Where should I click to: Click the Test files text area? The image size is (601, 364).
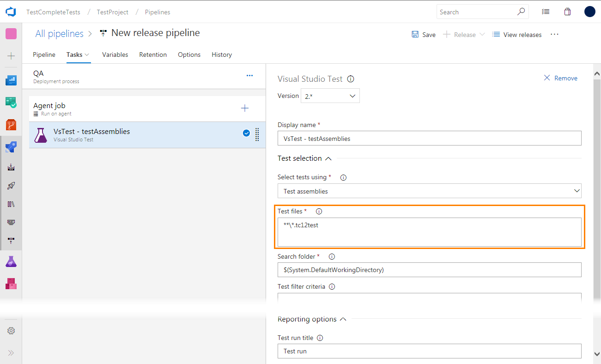430,232
